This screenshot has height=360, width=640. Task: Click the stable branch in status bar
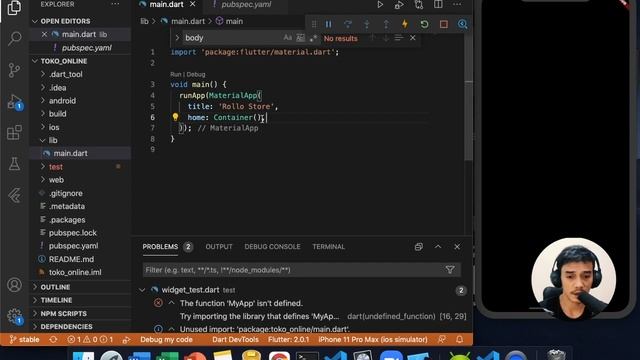pos(24,339)
